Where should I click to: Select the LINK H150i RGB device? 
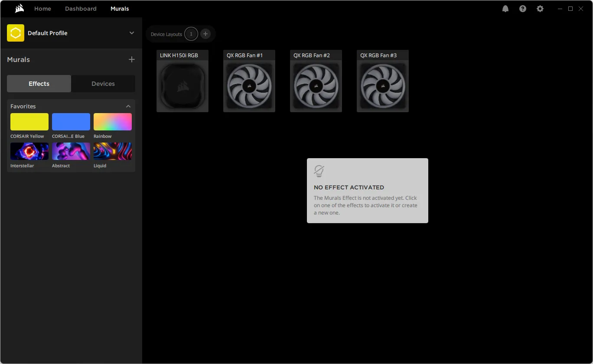pyautogui.click(x=182, y=81)
